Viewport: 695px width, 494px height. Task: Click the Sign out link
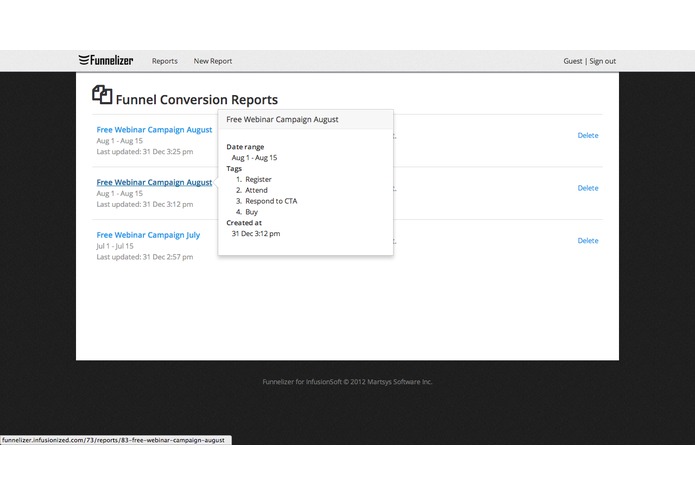[x=602, y=61]
